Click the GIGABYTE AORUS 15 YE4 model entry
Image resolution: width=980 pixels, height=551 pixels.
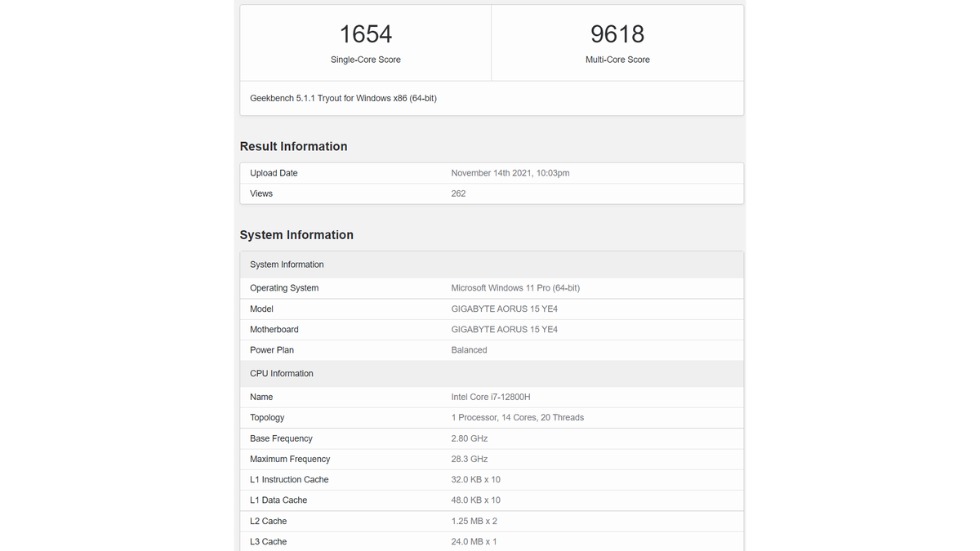[505, 309]
